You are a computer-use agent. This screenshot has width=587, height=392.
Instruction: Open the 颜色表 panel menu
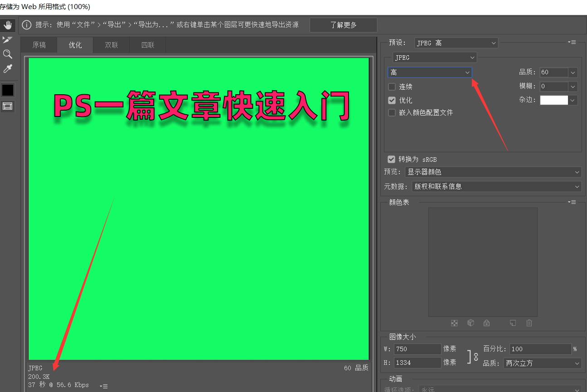[572, 202]
